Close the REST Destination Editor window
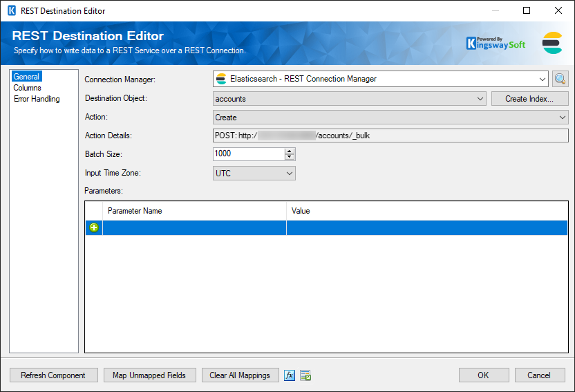The image size is (575, 392). point(558,10)
